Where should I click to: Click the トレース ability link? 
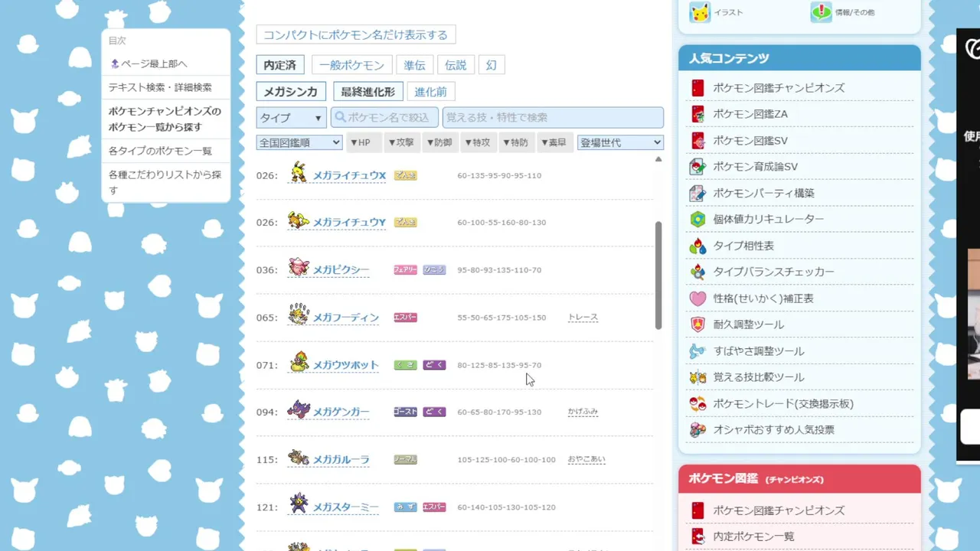tap(583, 317)
